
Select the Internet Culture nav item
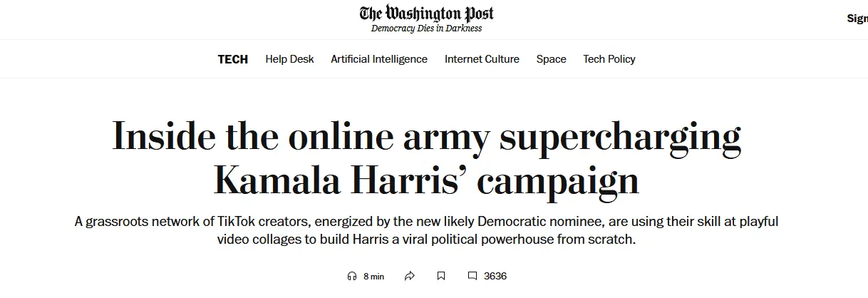(x=482, y=59)
